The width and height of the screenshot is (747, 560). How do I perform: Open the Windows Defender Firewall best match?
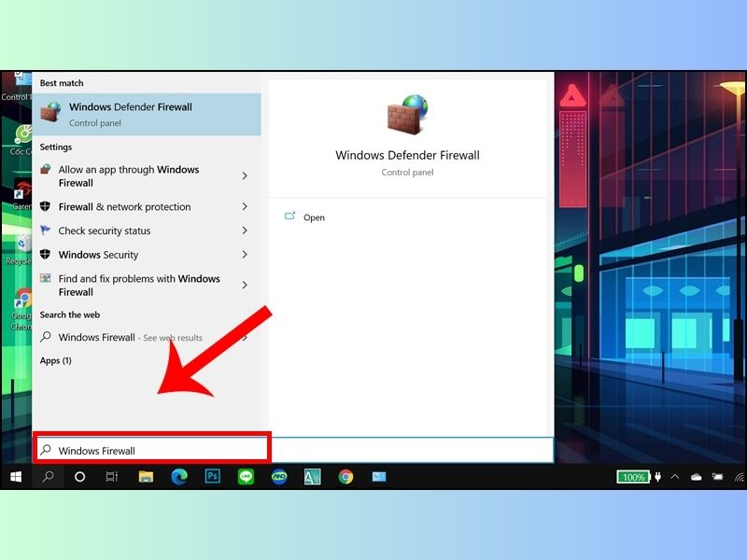[x=148, y=114]
